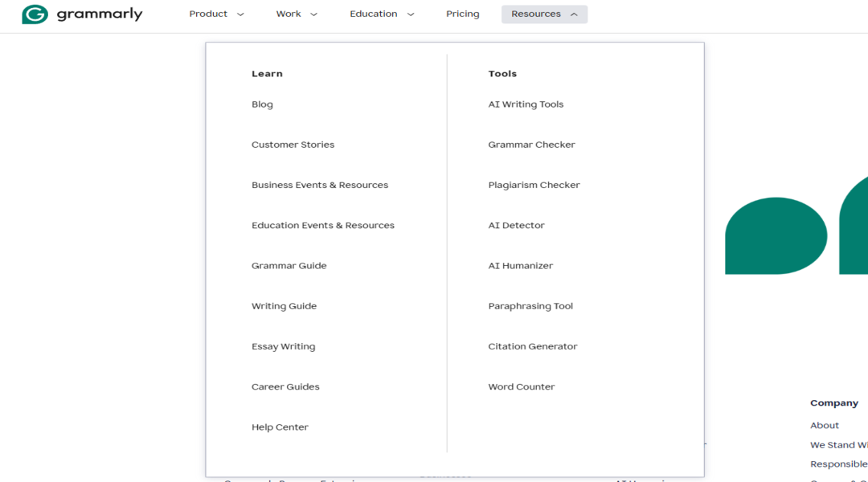Launch the Plagiarism Checker
Viewport: 868px width, 482px height.
534,185
